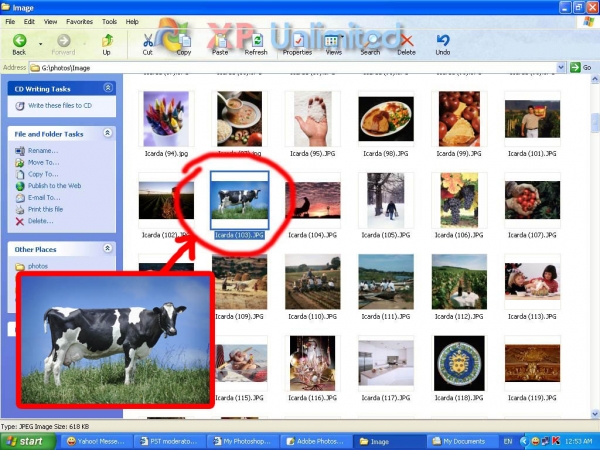Image resolution: width=600 pixels, height=450 pixels.
Task: Click the E-mail To... task link
Action: (44, 197)
